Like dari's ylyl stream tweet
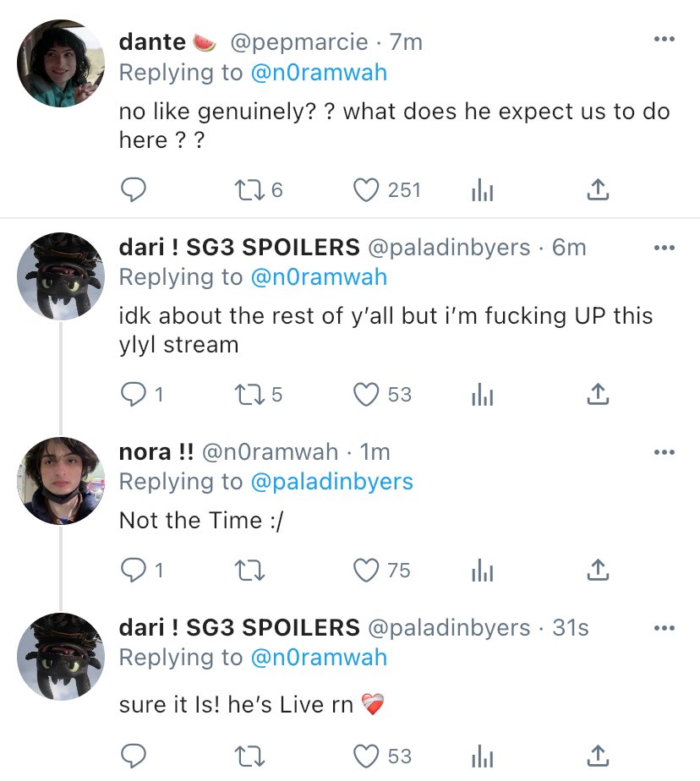The width and height of the screenshot is (700, 781). pyautogui.click(x=366, y=394)
